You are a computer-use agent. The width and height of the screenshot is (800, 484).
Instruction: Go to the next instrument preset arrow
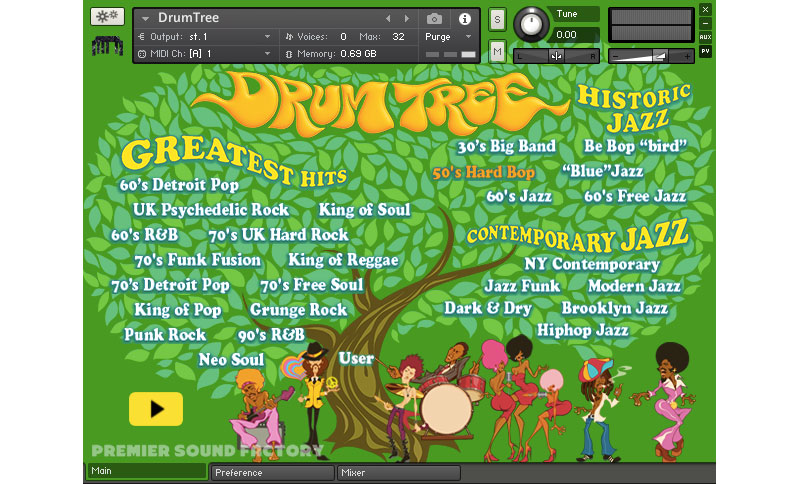407,18
